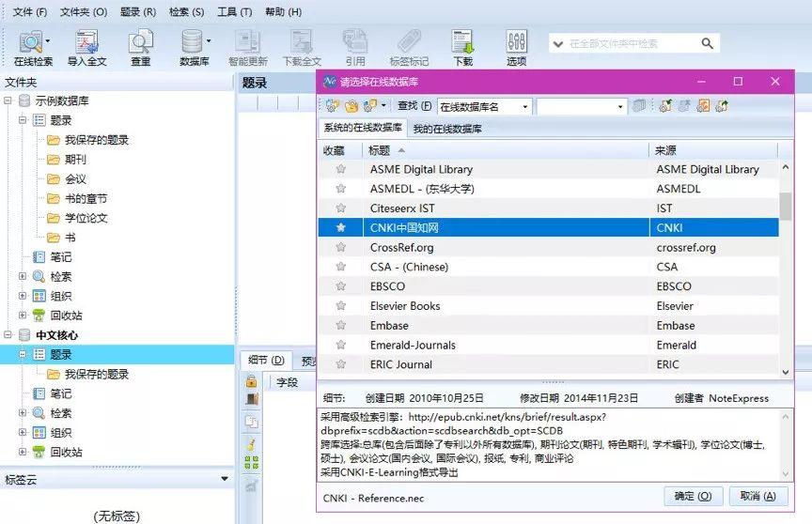
Task: Click the copy pages icon in the details strip
Action: pyautogui.click(x=251, y=422)
